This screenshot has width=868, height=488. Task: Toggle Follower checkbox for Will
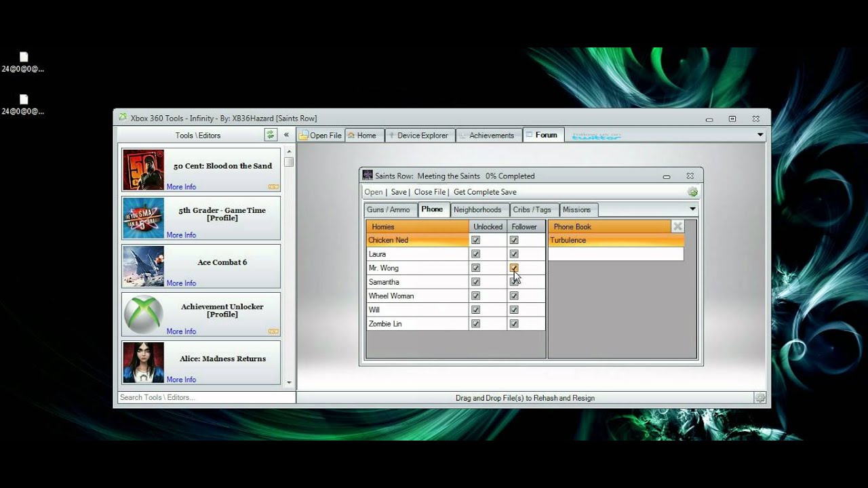[514, 310]
